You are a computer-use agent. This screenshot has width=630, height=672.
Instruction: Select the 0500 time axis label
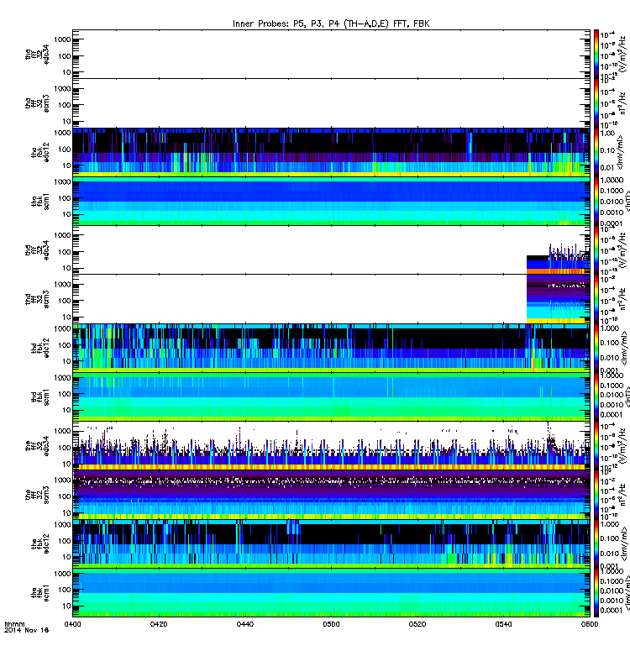[331, 624]
